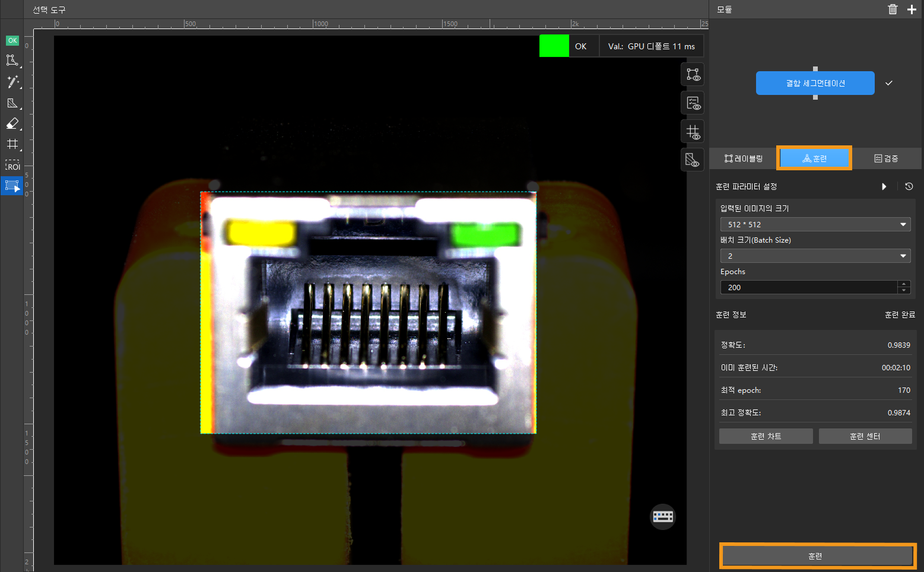Toggle label annotation visibility
This screenshot has height=572, width=924.
[693, 75]
